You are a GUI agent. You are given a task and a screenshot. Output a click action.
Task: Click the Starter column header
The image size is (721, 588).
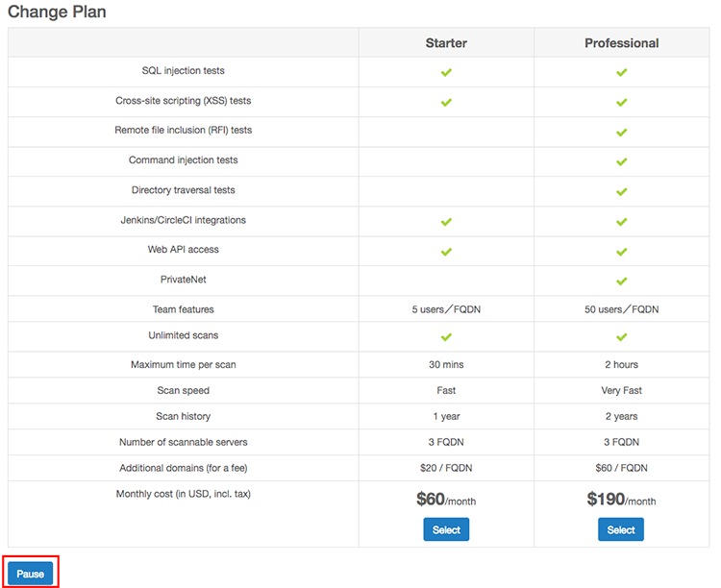point(446,43)
